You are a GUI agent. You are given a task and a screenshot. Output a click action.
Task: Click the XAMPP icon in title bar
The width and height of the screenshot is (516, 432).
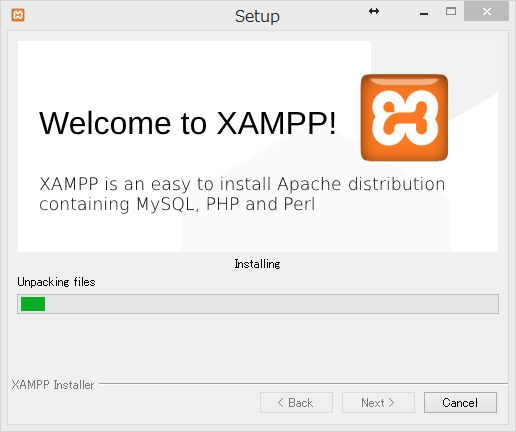18,15
